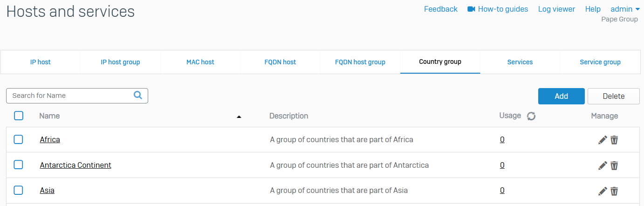Select the Antarctica Continent row checkbox
Image resolution: width=644 pixels, height=206 pixels.
18,165
